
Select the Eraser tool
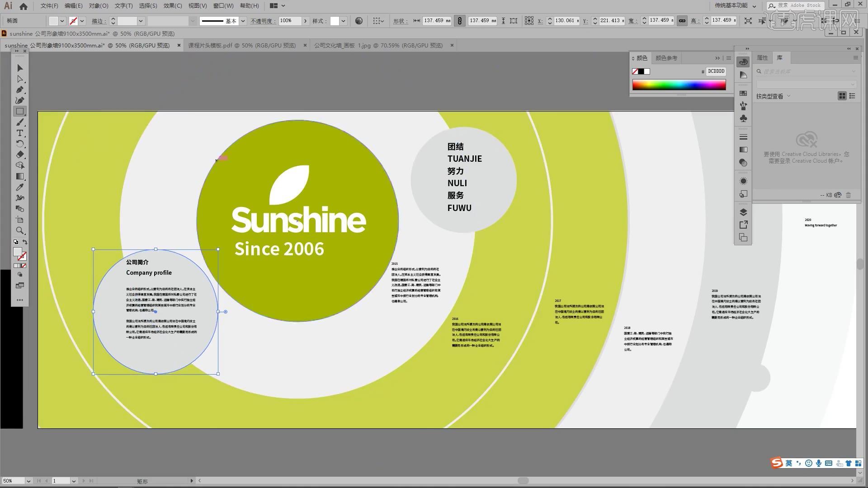point(20,155)
